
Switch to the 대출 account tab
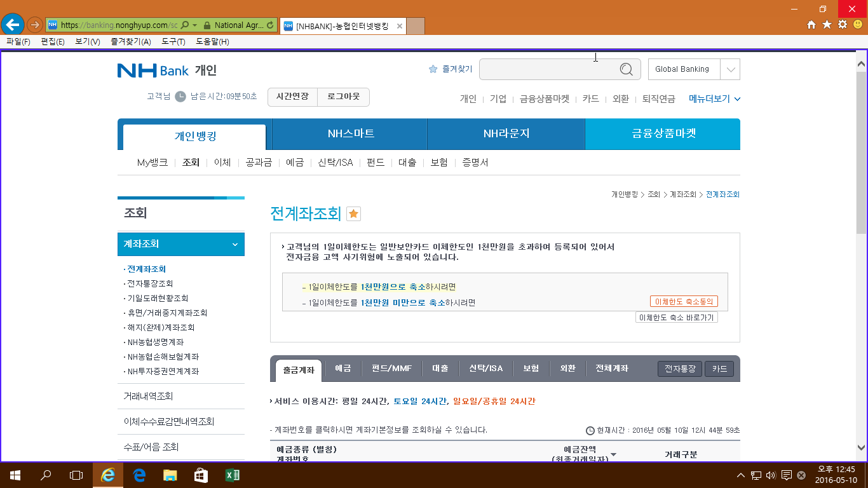(440, 369)
